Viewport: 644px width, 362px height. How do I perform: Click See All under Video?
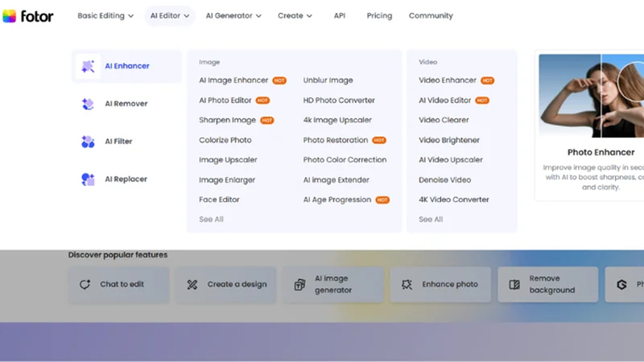tap(431, 219)
